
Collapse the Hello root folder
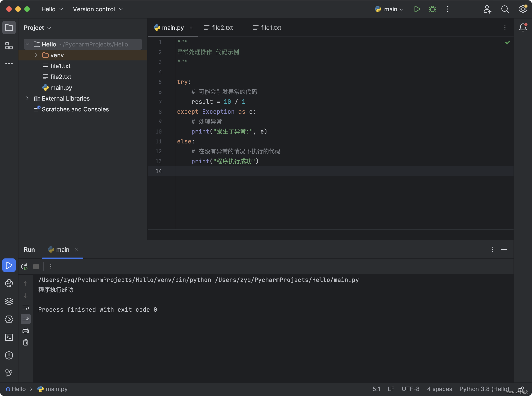(x=27, y=44)
